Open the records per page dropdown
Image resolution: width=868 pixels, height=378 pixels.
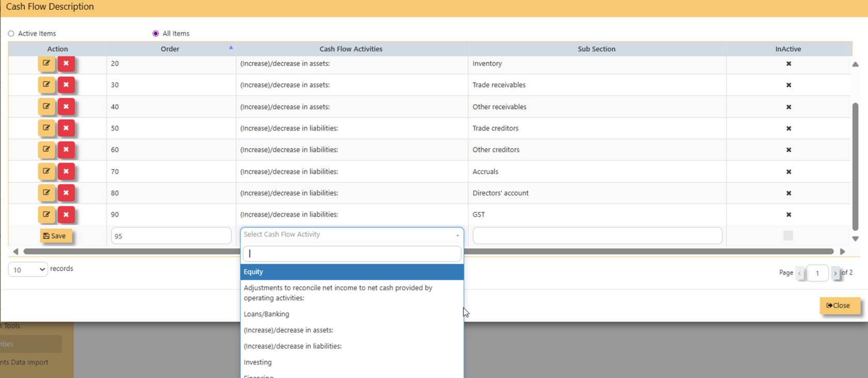click(x=28, y=269)
